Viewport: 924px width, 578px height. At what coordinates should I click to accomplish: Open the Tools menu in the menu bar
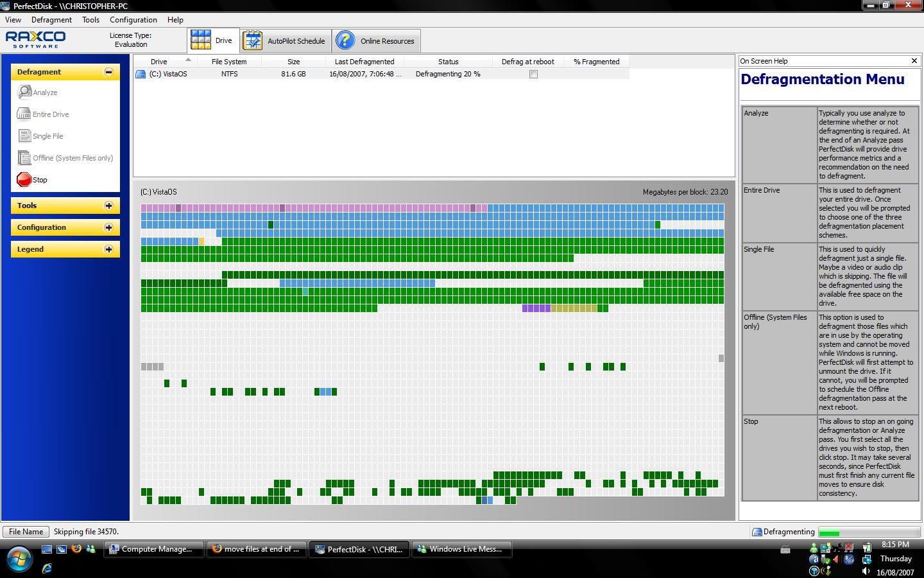pyautogui.click(x=90, y=20)
